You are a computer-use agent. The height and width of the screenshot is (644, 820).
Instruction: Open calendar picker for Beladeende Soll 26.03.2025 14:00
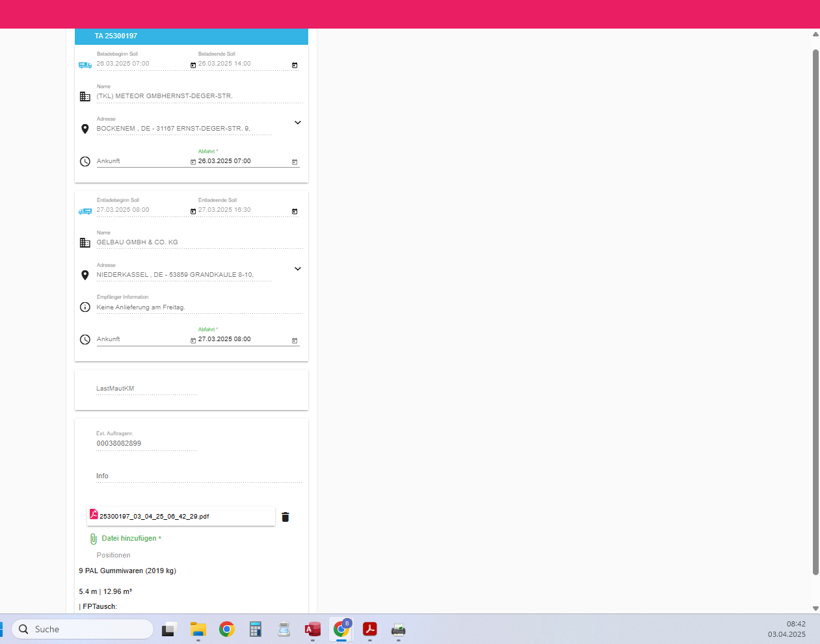295,65
